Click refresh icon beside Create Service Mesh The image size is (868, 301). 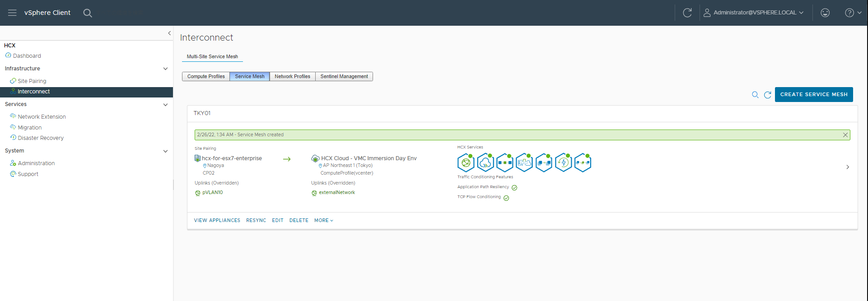(767, 95)
